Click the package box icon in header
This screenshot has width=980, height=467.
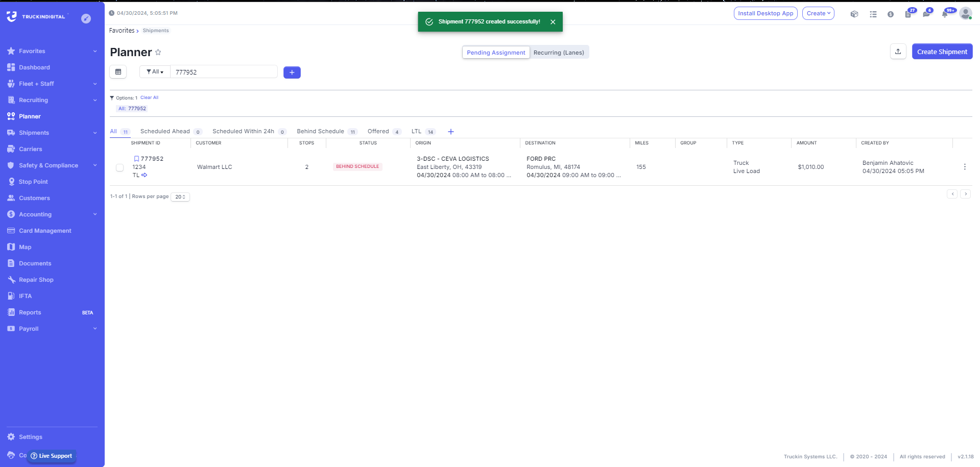854,14
